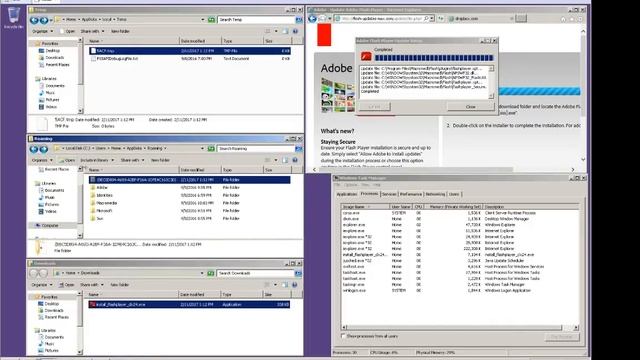
Task: Open the Recycle Bin on the desktop
Action: point(13,17)
